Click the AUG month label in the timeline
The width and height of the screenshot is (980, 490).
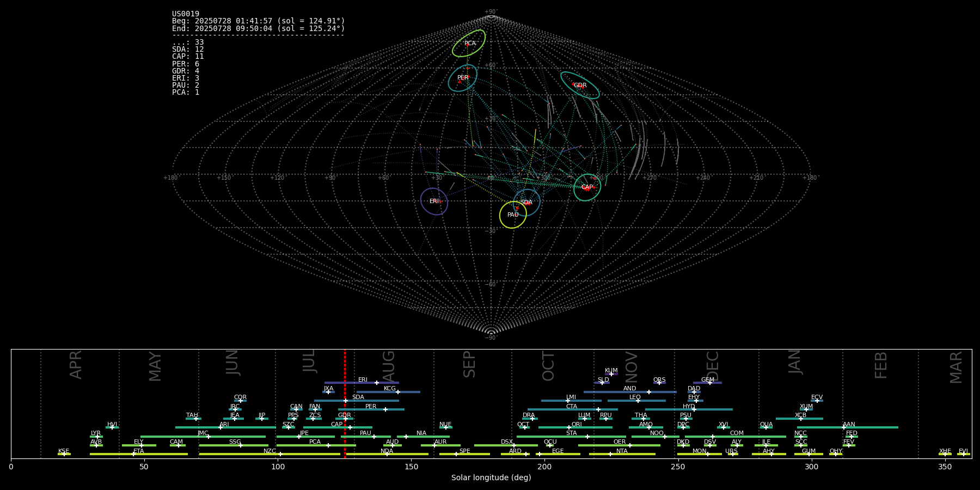click(x=389, y=365)
